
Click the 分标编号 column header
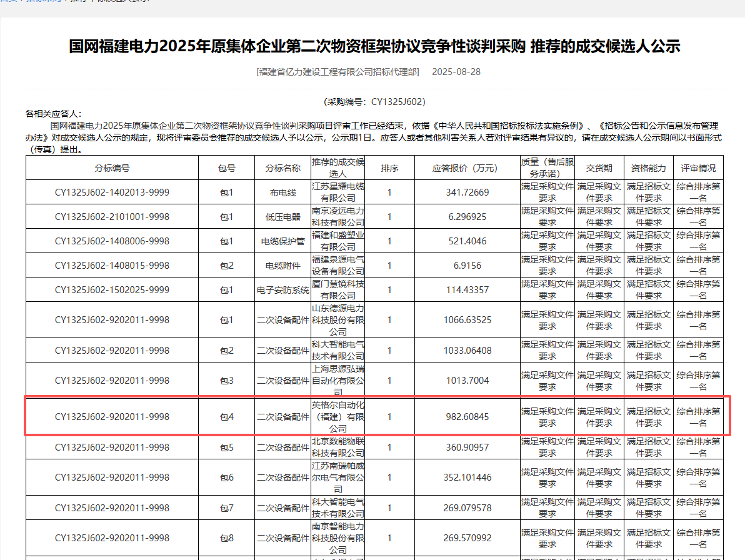coord(112,168)
